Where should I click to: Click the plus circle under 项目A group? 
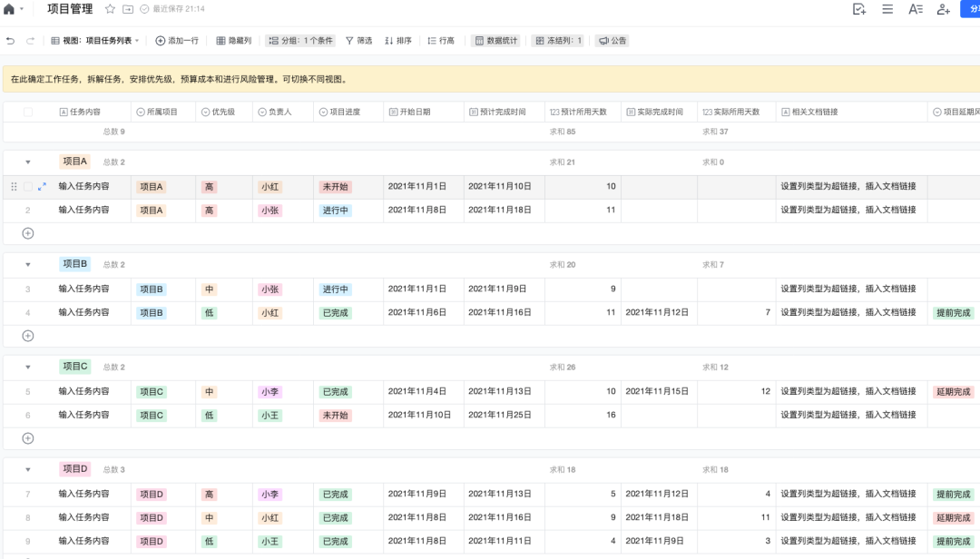point(28,233)
